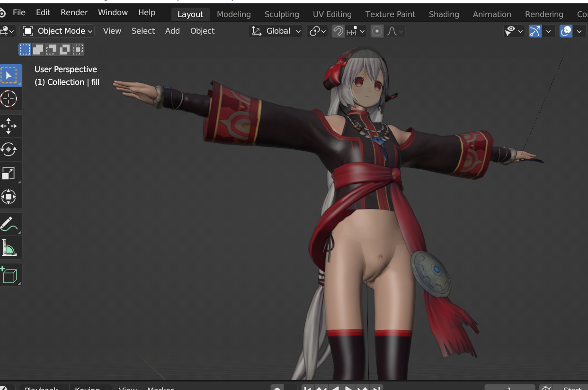Open the viewport Add menu
This screenshot has height=390, width=588.
(x=172, y=31)
